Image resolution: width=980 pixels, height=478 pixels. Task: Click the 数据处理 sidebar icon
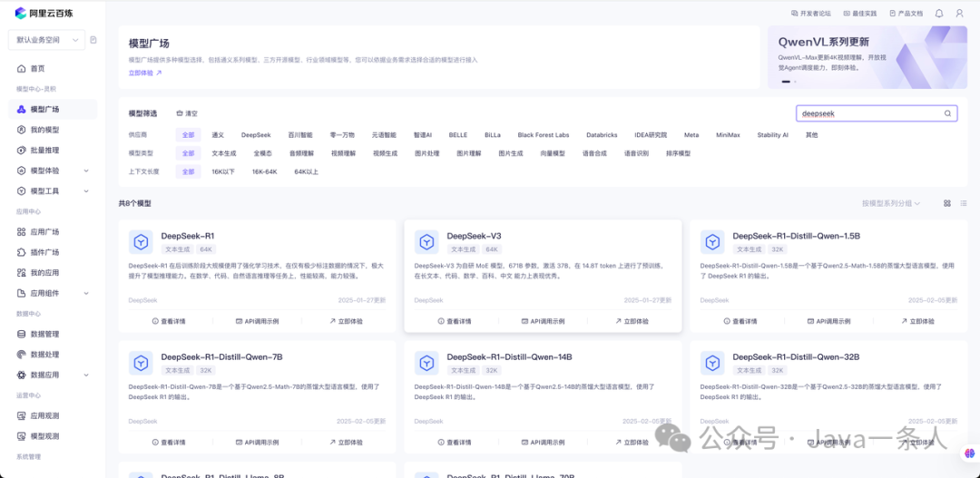tap(21, 355)
